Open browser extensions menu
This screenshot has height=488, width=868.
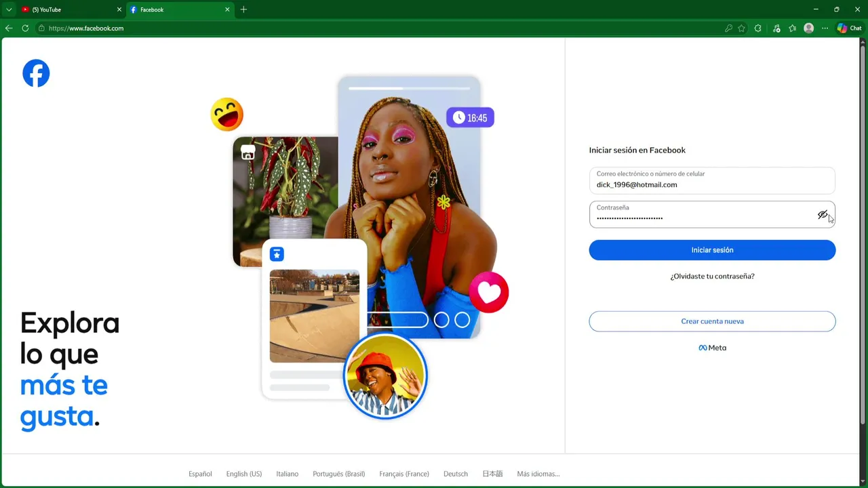coord(758,28)
